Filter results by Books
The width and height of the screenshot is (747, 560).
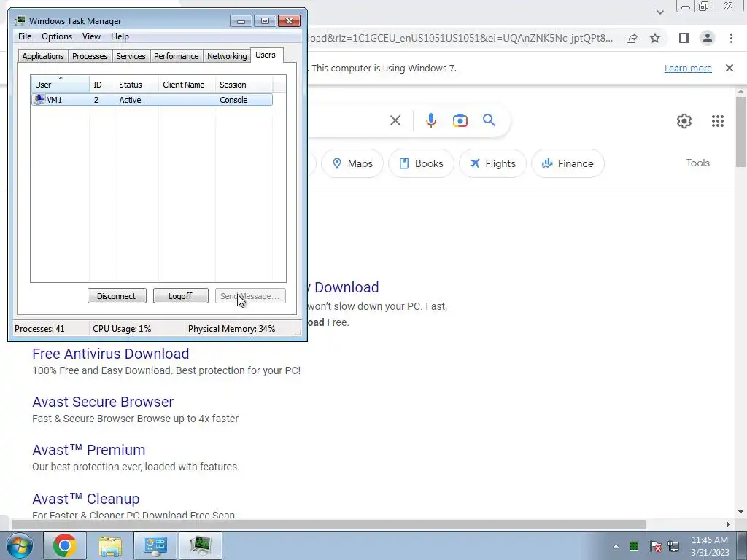[421, 163]
